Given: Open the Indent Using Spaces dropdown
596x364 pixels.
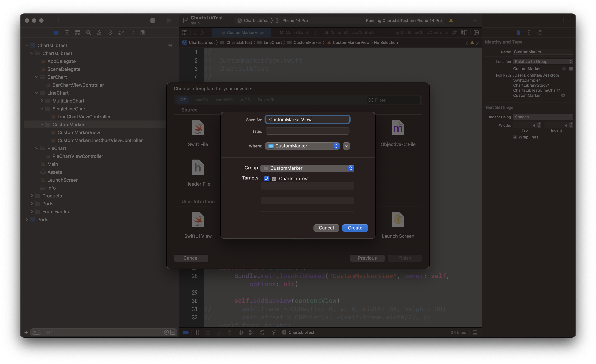Looking at the screenshot, I should (543, 117).
